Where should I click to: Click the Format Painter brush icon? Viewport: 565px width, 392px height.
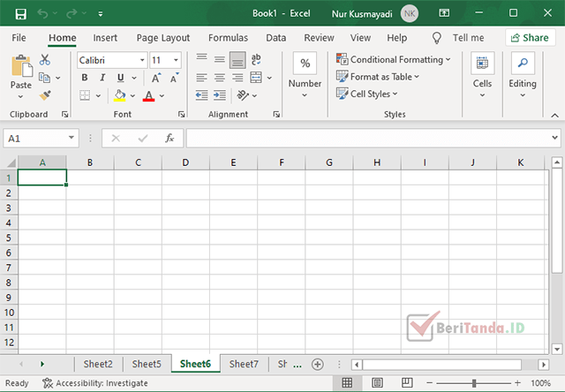[45, 95]
